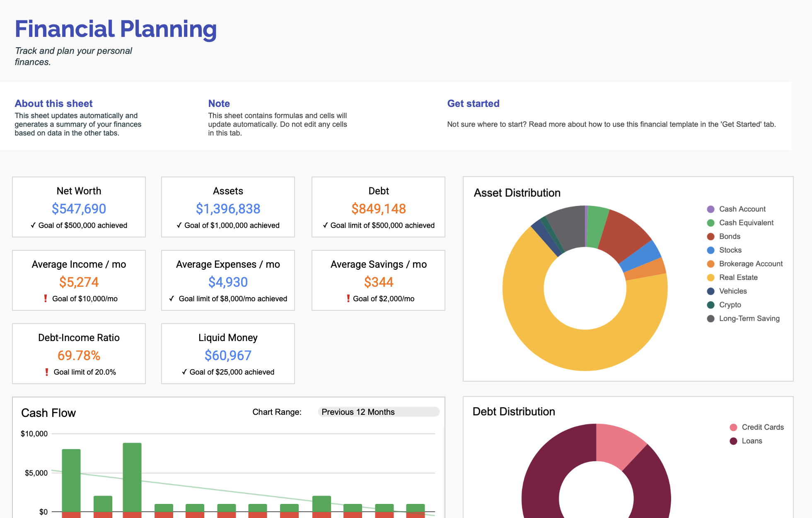Viewport: 812px width, 518px height.
Task: Click the Credit Cards legend marker
Action: (733, 427)
